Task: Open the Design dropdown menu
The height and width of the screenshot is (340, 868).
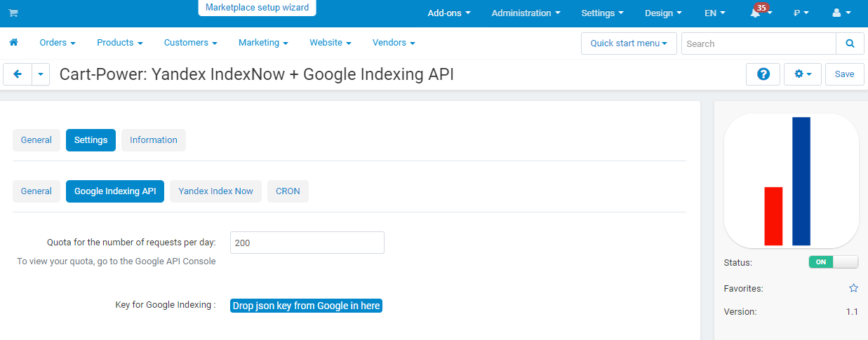Action: click(x=663, y=13)
